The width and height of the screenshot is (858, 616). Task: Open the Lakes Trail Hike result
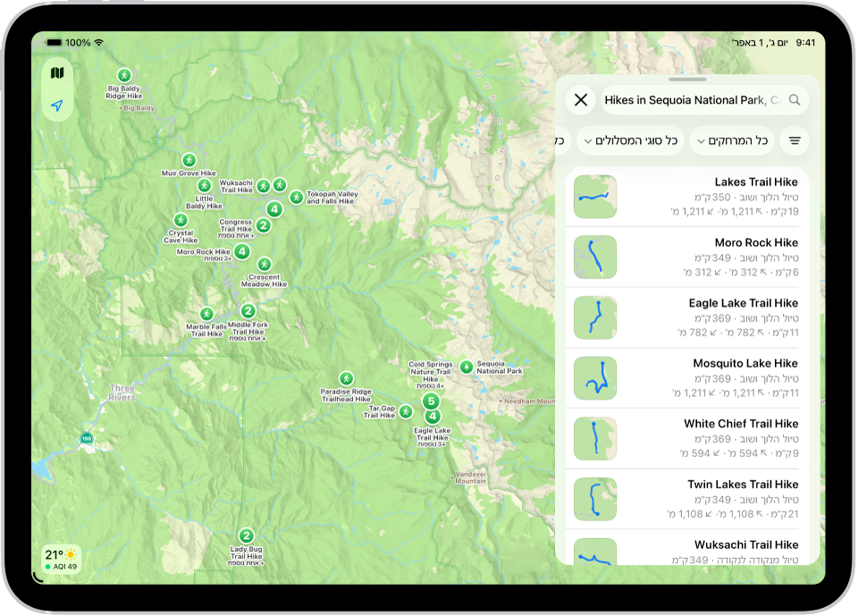coord(686,197)
